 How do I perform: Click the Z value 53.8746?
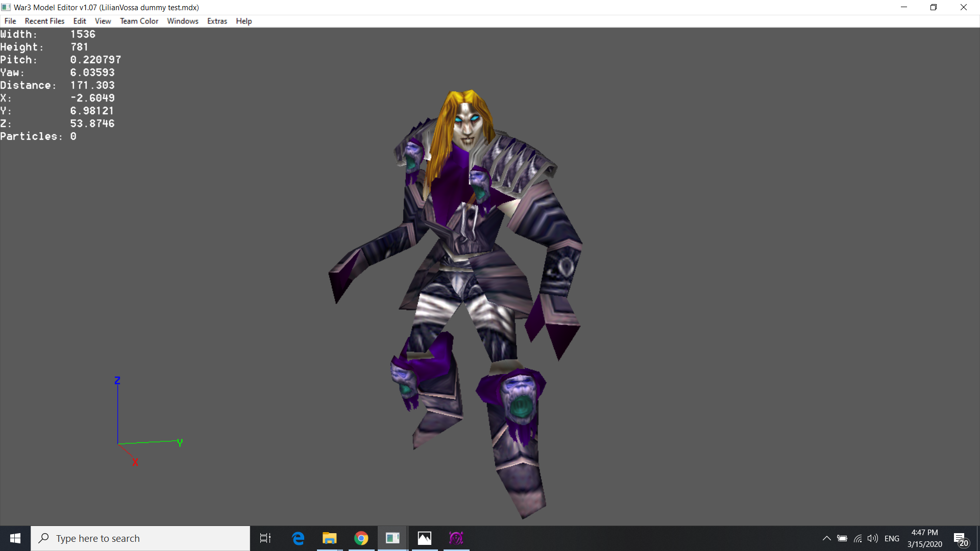click(x=92, y=123)
